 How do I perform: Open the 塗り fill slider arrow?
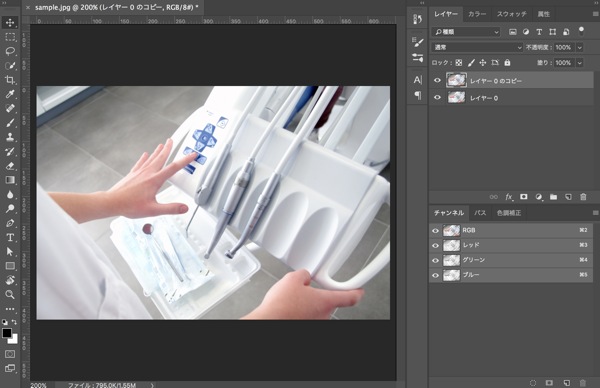tap(580, 63)
